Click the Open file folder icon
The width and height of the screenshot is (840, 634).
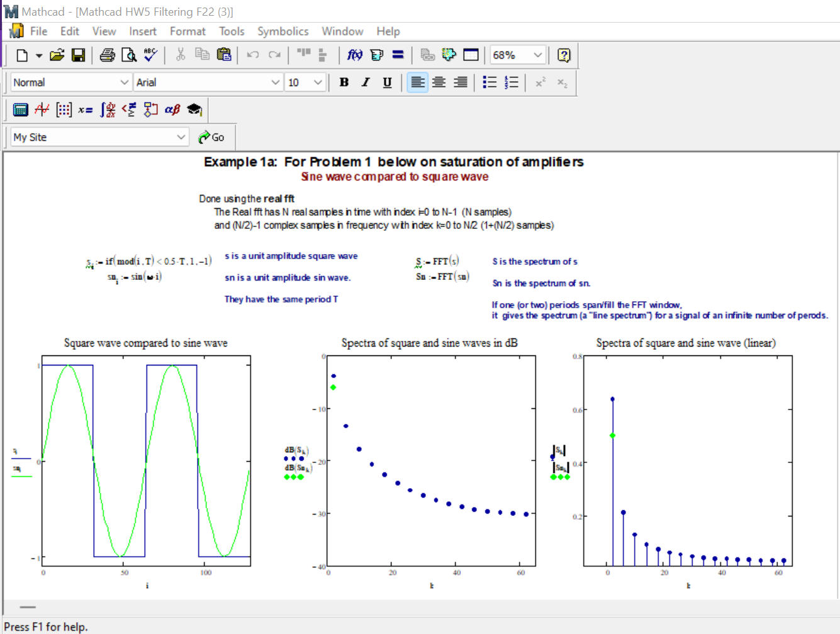click(57, 55)
